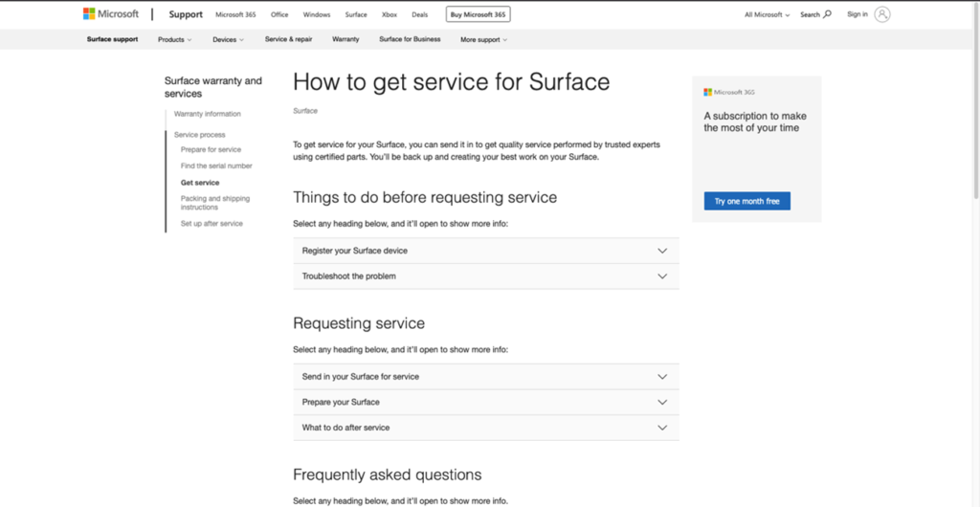Image resolution: width=980 pixels, height=507 pixels.
Task: Expand Troubleshoot the problem section
Action: point(486,276)
